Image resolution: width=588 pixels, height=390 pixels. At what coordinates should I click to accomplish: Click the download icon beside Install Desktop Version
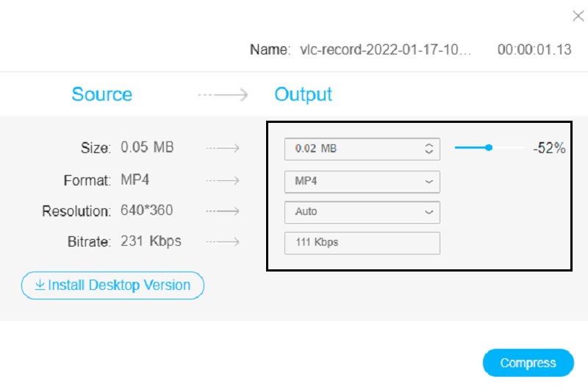(x=40, y=286)
